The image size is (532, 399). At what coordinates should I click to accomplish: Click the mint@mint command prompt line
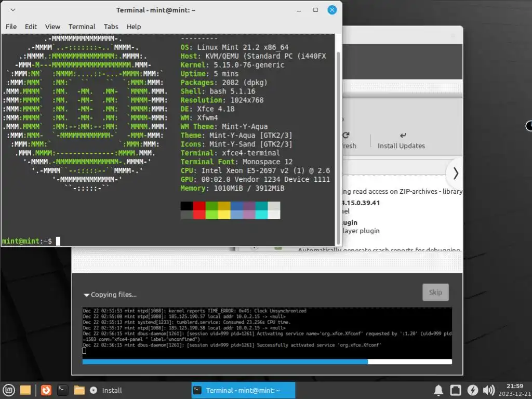tap(31, 241)
